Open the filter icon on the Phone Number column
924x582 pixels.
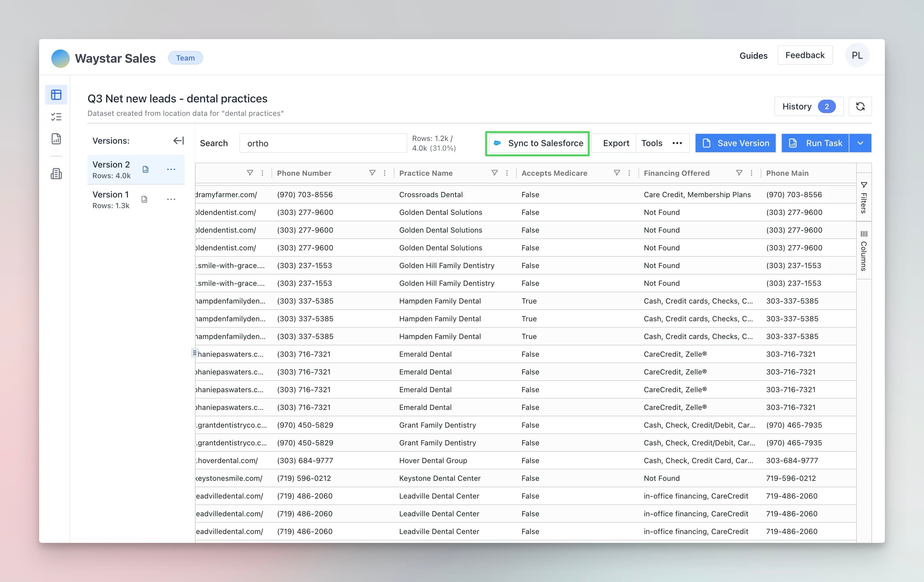[x=372, y=173]
